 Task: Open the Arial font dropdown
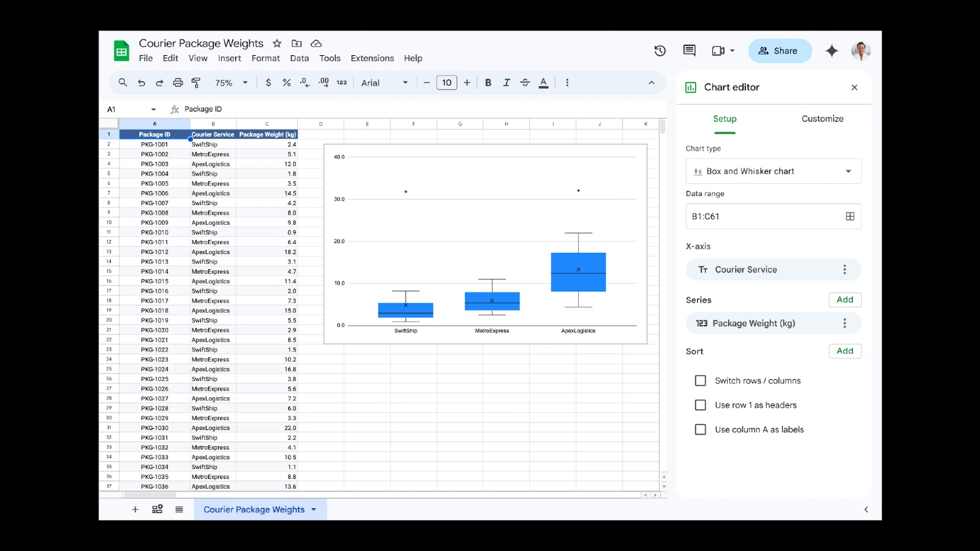pos(384,83)
